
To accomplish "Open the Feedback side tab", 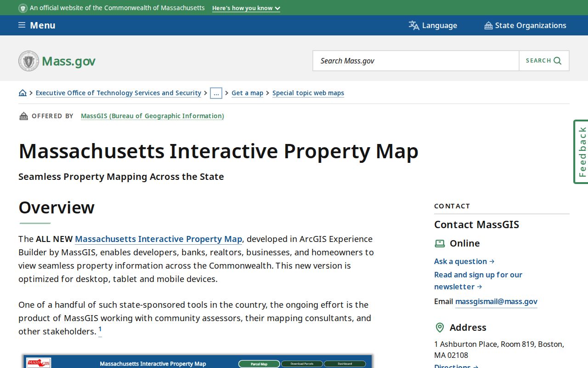I will [x=581, y=152].
